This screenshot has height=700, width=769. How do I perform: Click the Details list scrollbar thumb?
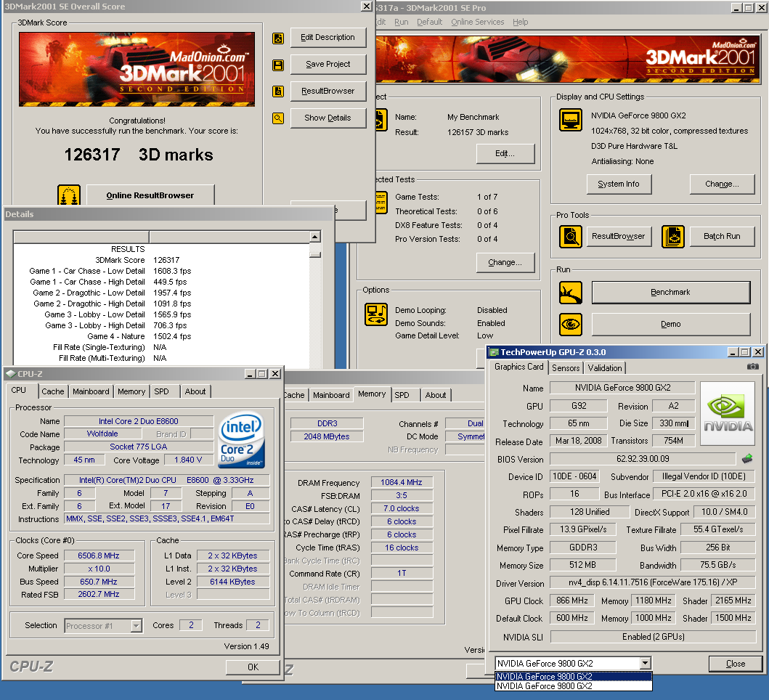coord(315,254)
